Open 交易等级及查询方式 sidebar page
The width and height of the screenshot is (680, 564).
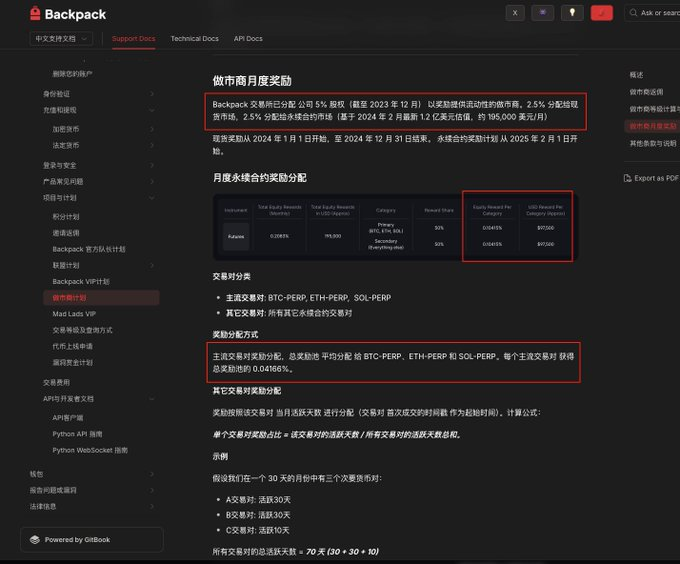[x=82, y=330]
